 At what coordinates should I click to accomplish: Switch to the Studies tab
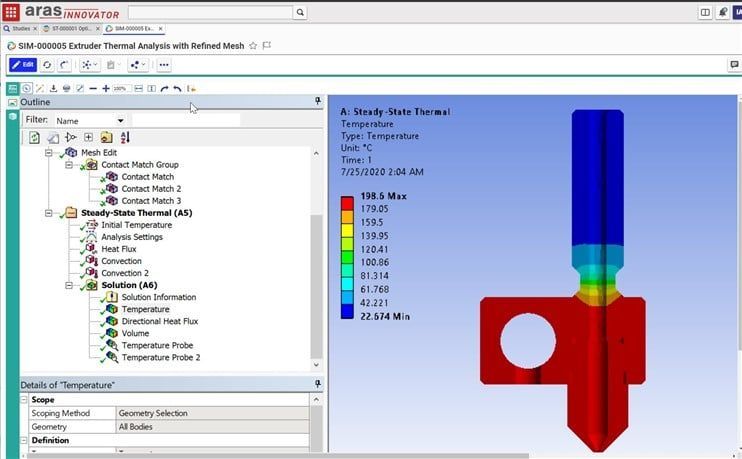click(21, 29)
